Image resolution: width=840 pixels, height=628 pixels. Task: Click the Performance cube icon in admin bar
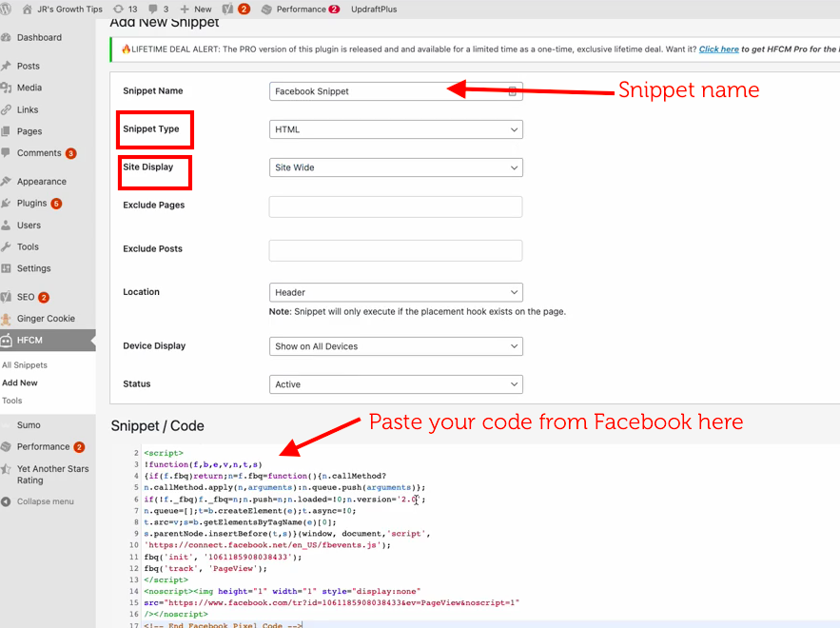(x=266, y=10)
